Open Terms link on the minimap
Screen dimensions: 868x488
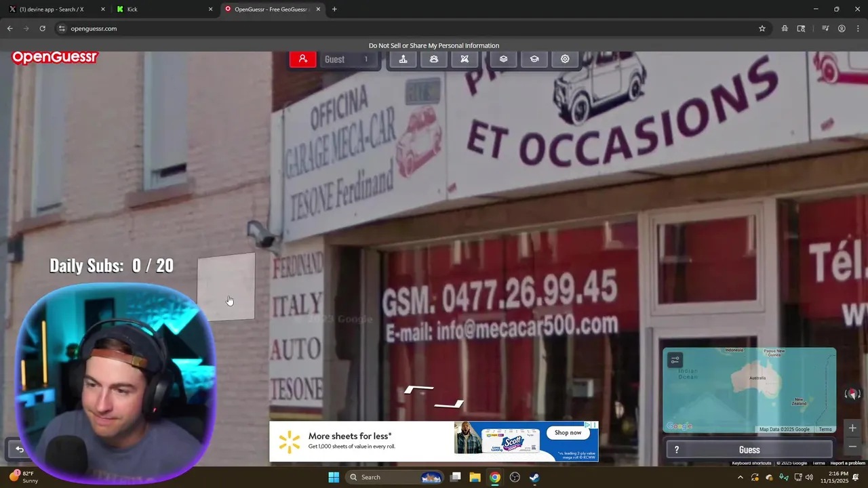click(x=825, y=429)
